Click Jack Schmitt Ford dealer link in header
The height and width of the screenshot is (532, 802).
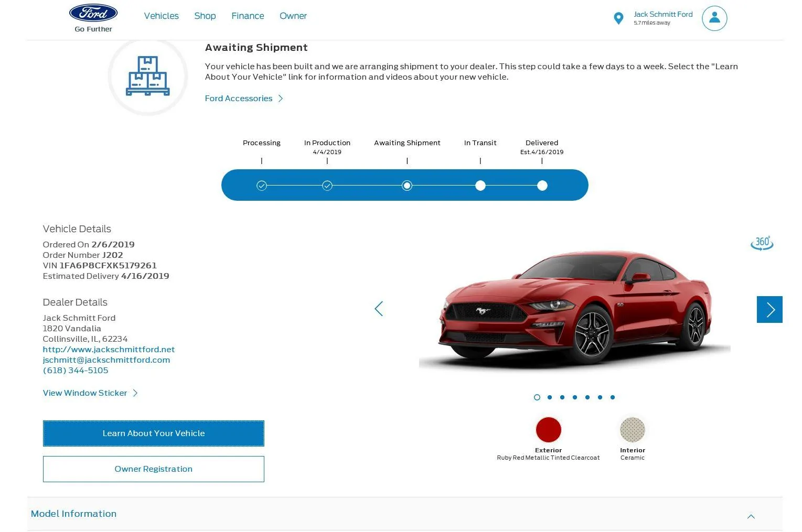(663, 14)
